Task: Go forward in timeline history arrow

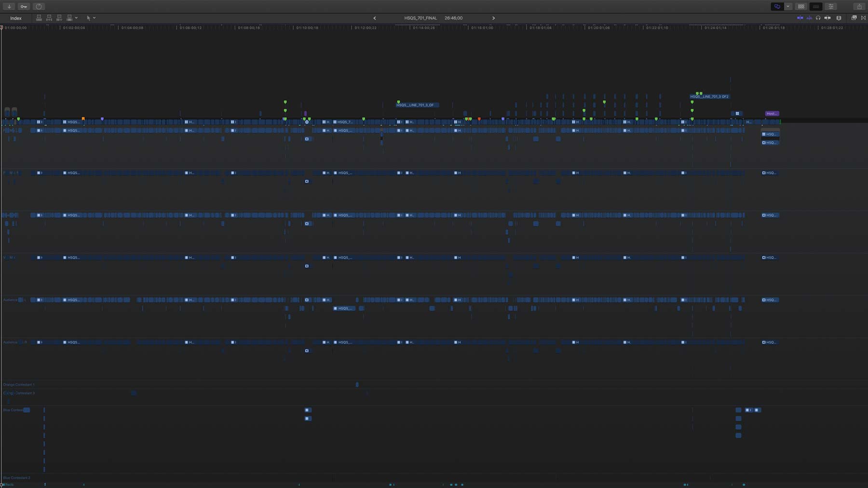Action: 493,18
